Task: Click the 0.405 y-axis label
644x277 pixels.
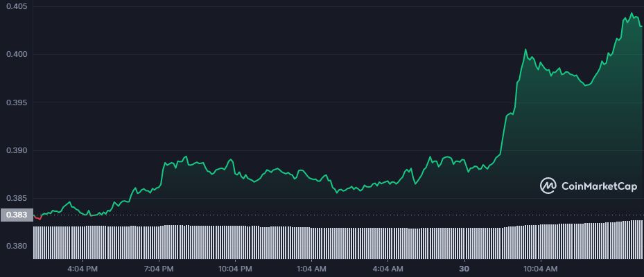Action: [x=17, y=6]
